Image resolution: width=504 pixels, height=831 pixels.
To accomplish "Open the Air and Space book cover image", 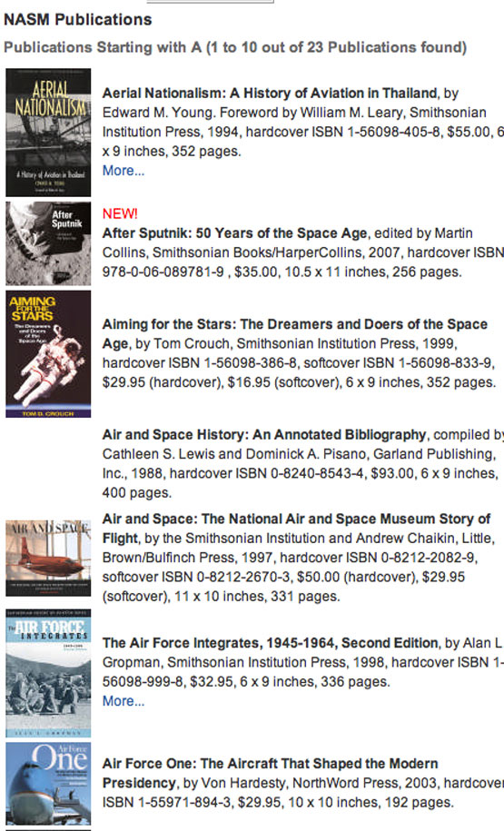I will pos(48,558).
